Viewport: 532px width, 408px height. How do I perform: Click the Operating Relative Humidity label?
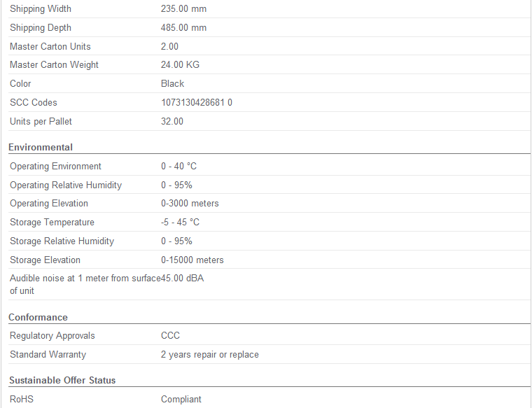click(x=66, y=185)
